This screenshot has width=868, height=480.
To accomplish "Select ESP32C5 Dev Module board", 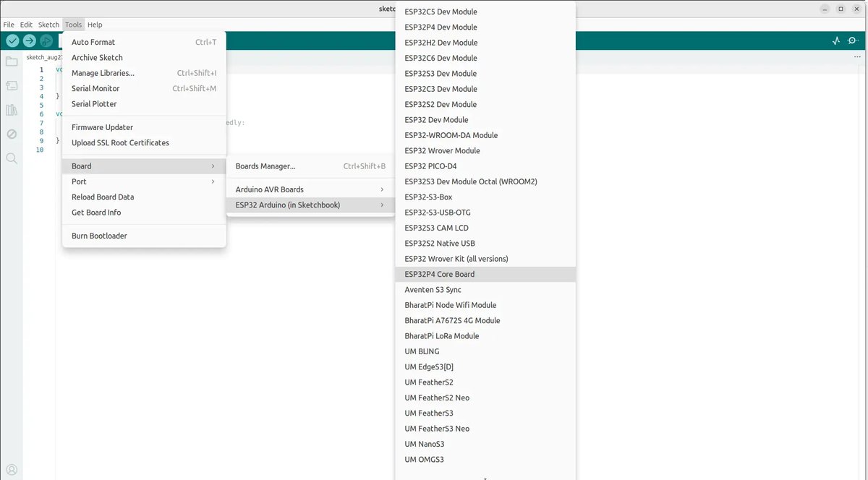I will 485,12.
